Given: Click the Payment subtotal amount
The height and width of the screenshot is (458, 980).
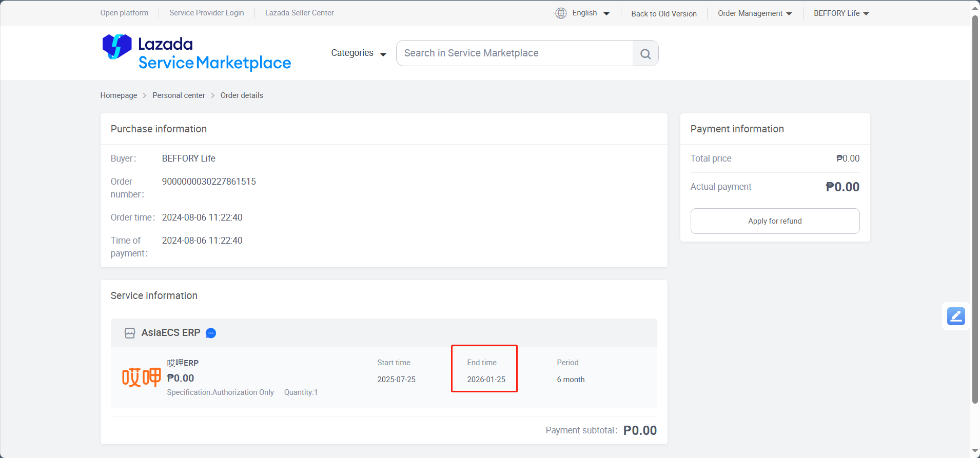Looking at the screenshot, I should click(x=640, y=430).
